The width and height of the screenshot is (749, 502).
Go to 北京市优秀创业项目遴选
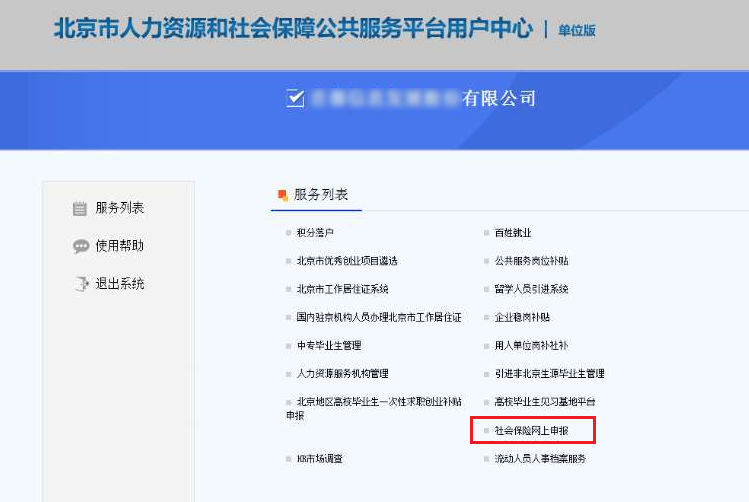point(346,261)
